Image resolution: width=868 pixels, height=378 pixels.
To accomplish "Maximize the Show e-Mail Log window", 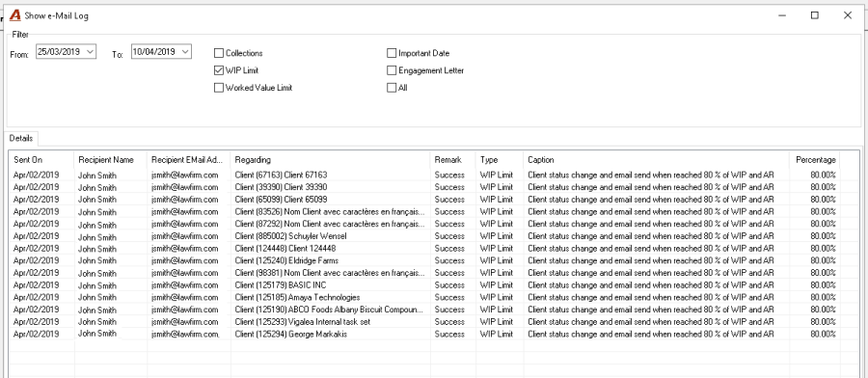I will point(815,15).
